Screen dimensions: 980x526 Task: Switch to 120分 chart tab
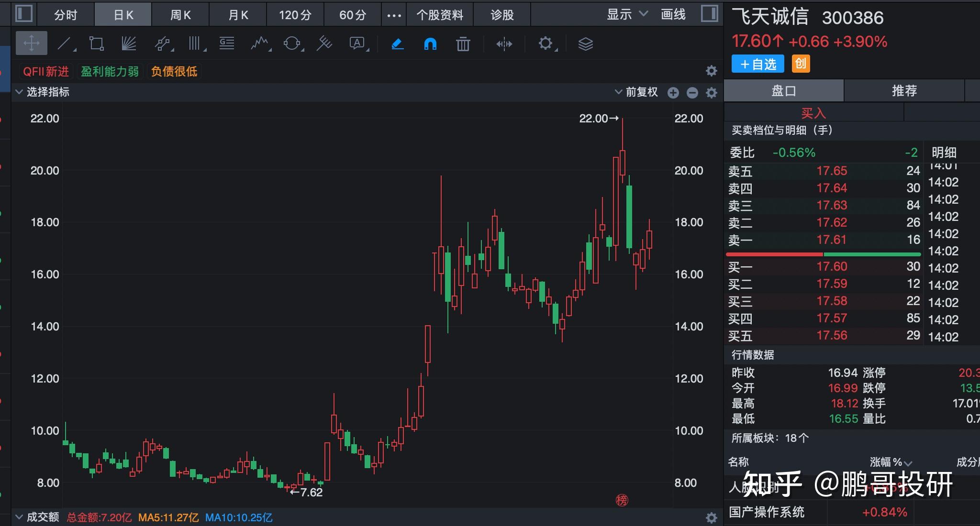pos(295,15)
